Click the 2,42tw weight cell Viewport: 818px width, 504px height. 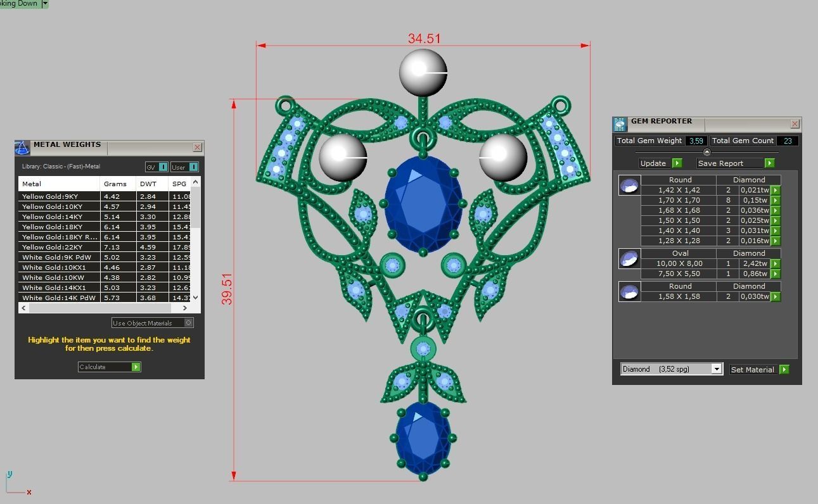pos(755,263)
